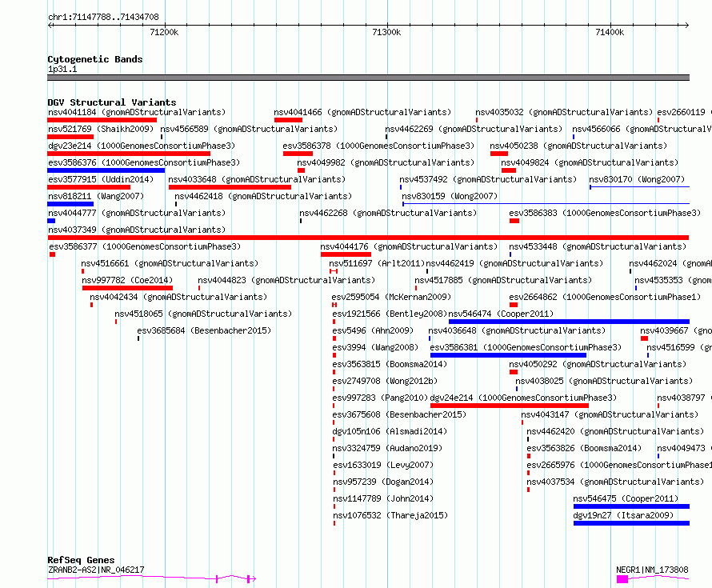The height and width of the screenshot is (588, 712).
Task: Click the chr1:71147788..71434708 coordinate label
Action: coord(103,17)
